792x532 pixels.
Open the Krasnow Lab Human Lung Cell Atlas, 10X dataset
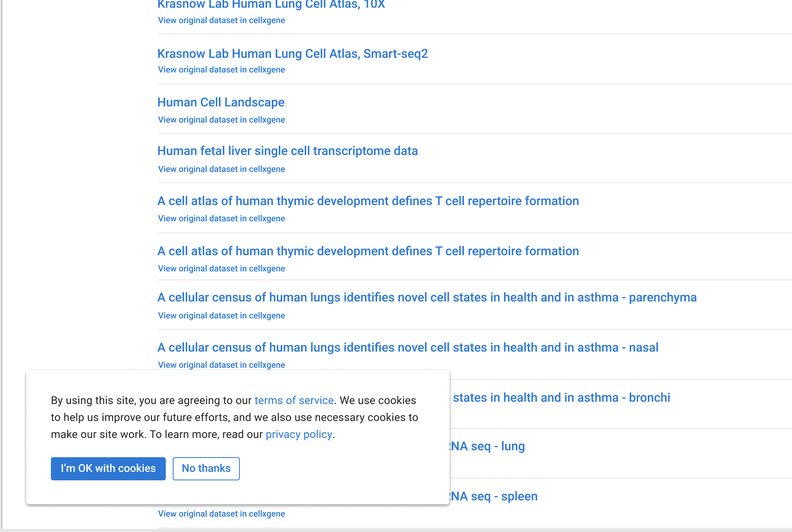271,5
